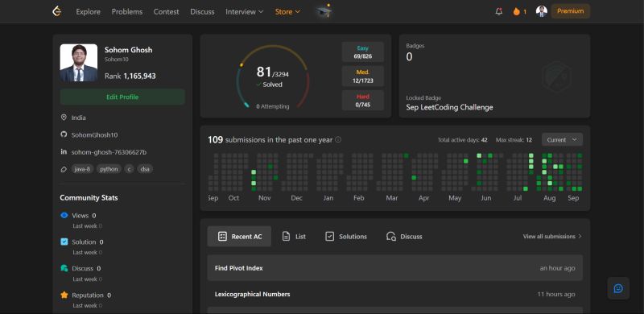Go to Problems in top navigation
The width and height of the screenshot is (644, 314).
click(127, 11)
